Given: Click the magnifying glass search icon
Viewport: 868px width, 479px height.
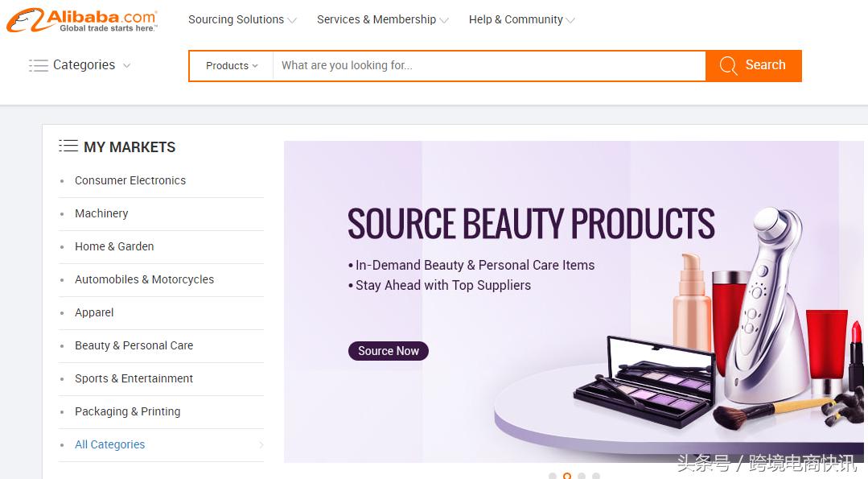Looking at the screenshot, I should click(728, 66).
